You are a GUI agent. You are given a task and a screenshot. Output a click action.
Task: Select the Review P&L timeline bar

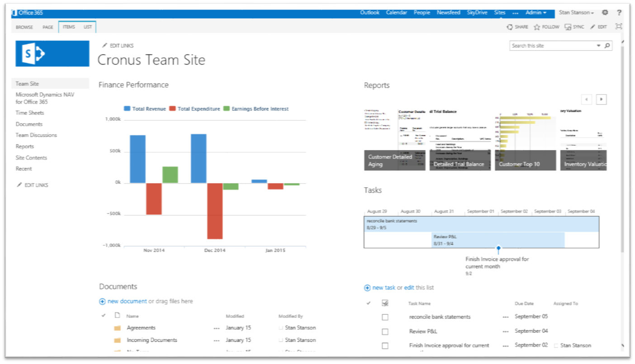pos(498,240)
